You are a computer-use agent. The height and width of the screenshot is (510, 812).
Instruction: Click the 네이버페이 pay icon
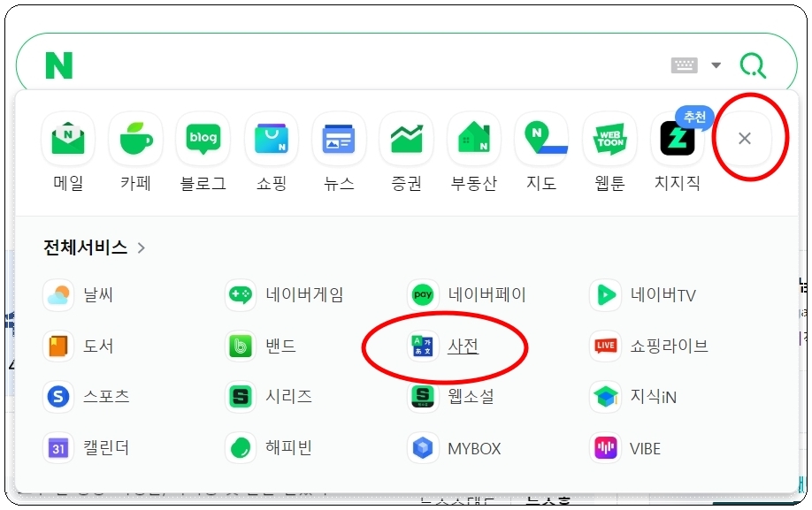(423, 295)
